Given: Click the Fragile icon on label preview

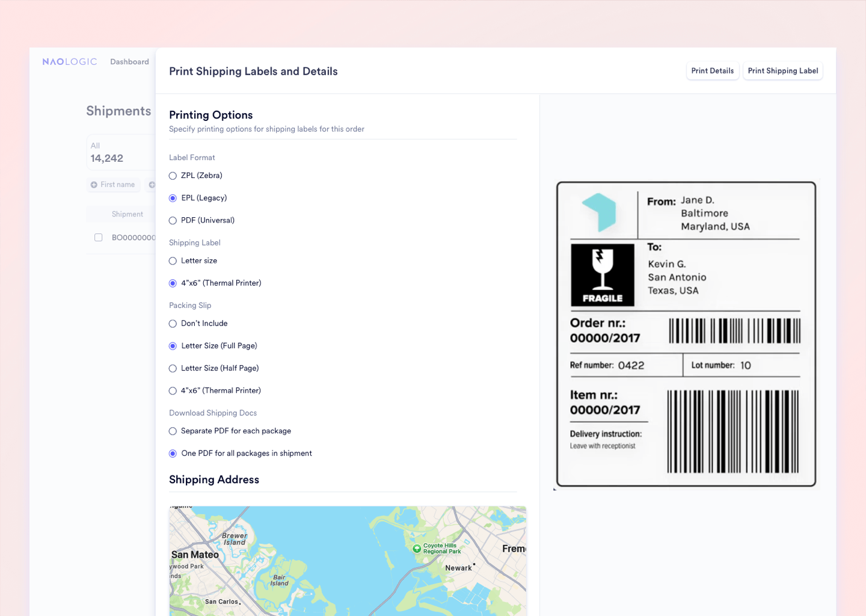Looking at the screenshot, I should point(603,275).
